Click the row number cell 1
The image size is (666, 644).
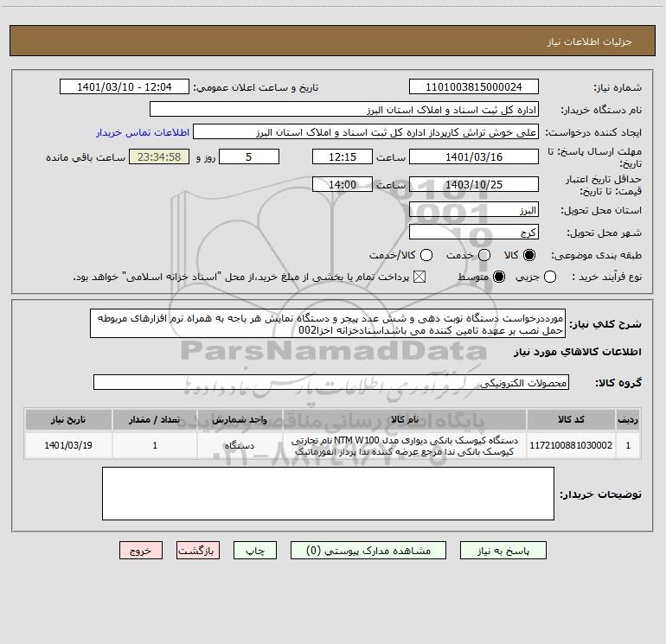[x=628, y=445]
